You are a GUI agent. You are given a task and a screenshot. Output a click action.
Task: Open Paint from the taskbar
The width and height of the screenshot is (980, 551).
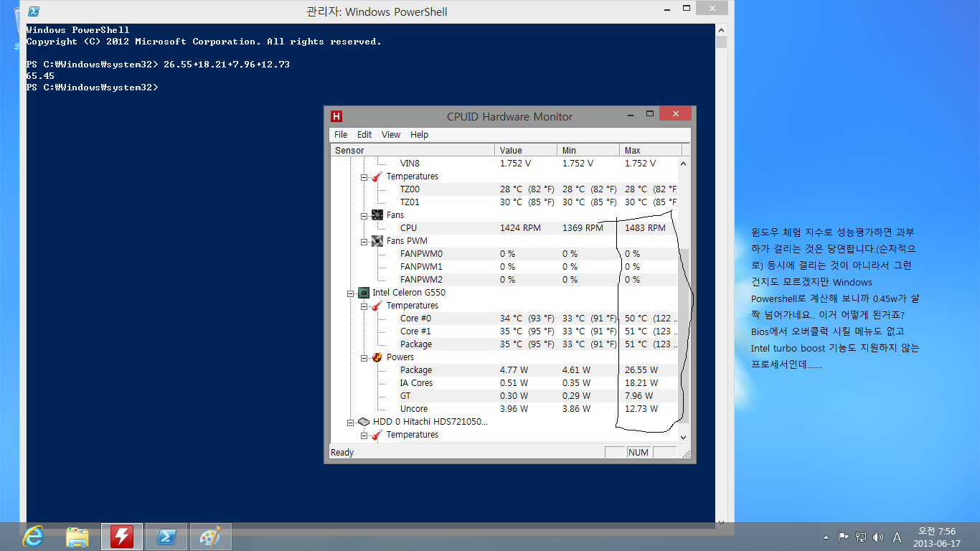[211, 536]
